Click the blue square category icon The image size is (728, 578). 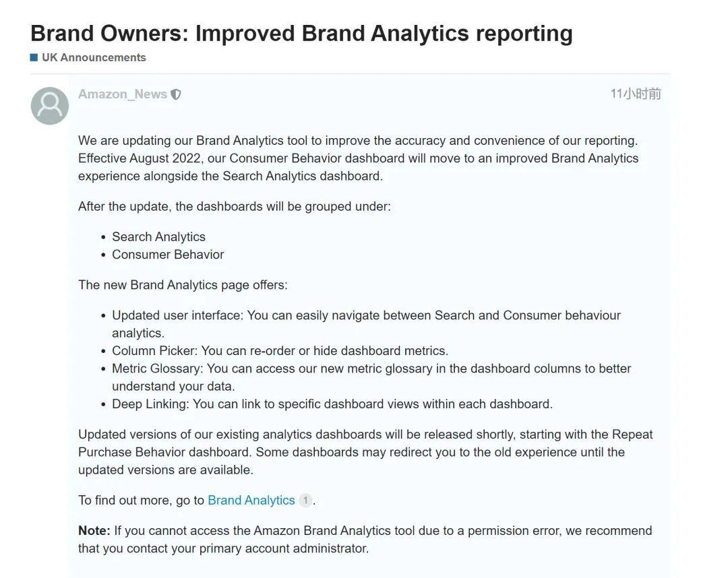(x=34, y=58)
